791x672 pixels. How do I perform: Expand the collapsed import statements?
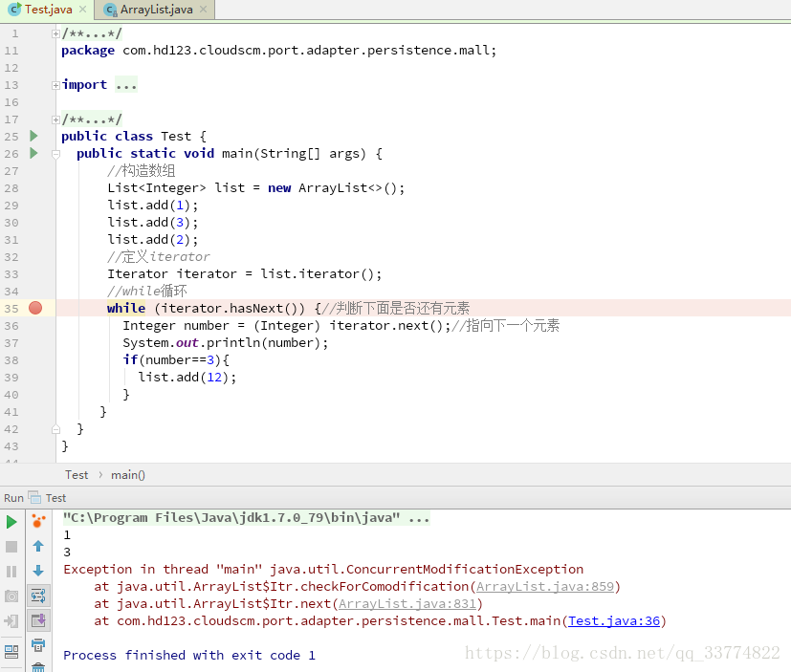coord(55,84)
